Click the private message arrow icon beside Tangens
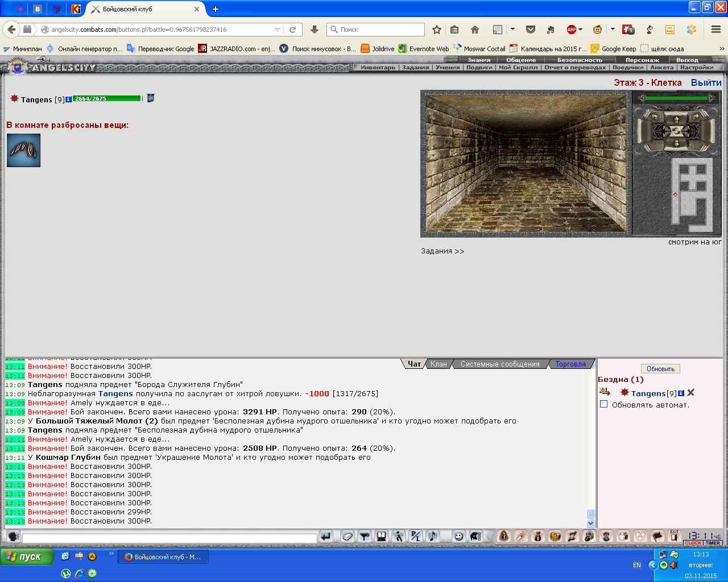 [x=605, y=392]
